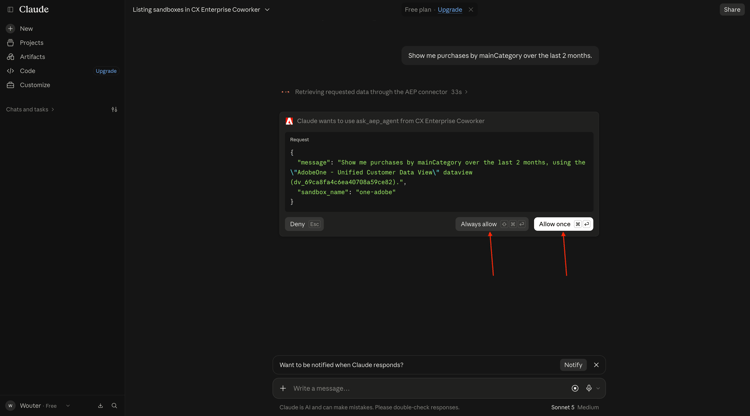750x416 pixels.
Task: Click the plus attach icon
Action: tap(283, 388)
